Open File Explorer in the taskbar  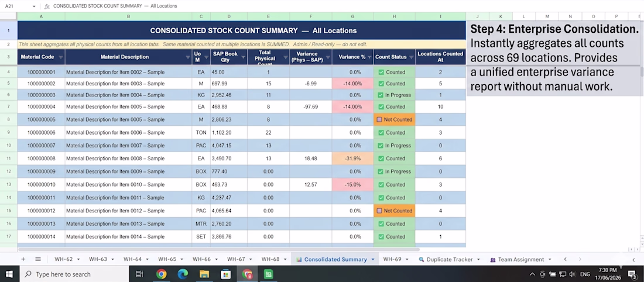(x=204, y=274)
